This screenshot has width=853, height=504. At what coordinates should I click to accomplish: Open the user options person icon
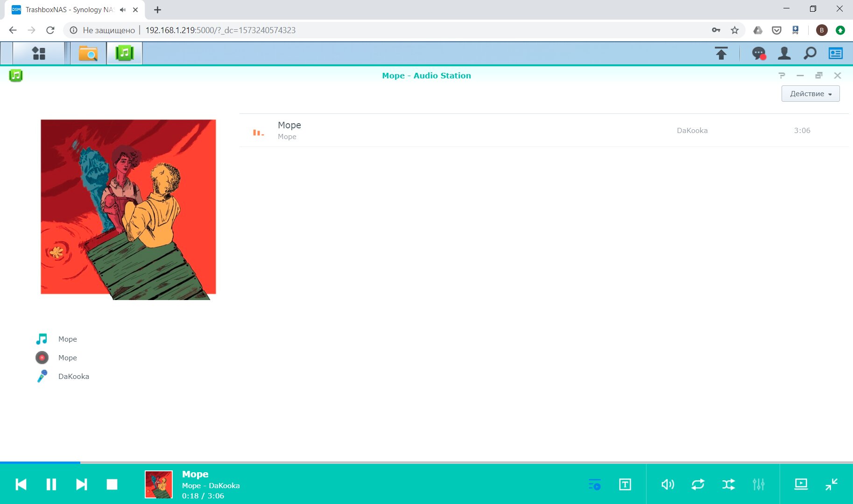click(x=784, y=54)
